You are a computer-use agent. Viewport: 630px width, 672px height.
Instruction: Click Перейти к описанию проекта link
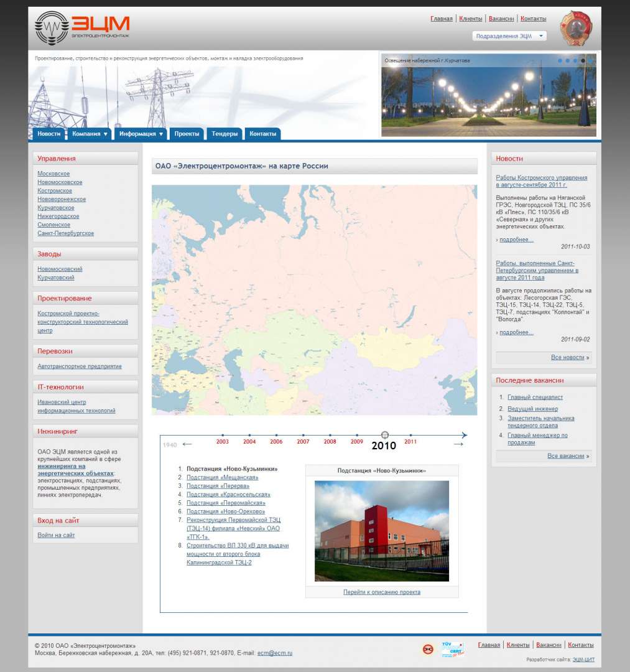click(382, 592)
